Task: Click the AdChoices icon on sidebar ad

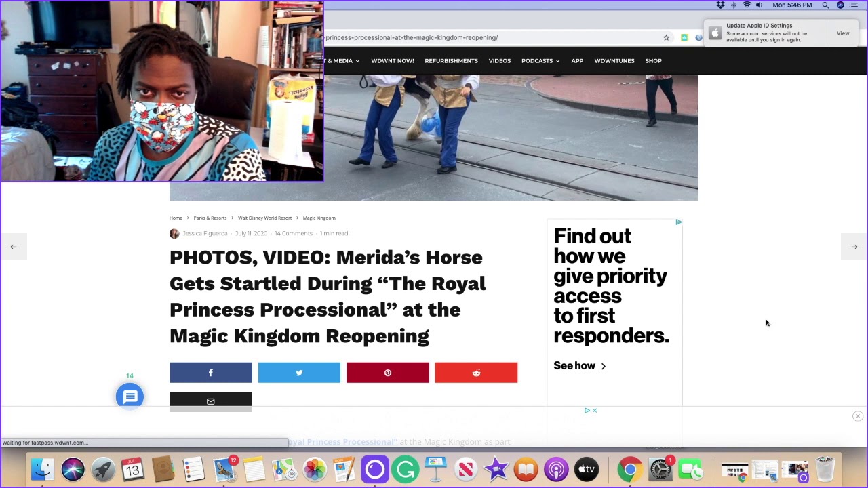Action: click(678, 222)
